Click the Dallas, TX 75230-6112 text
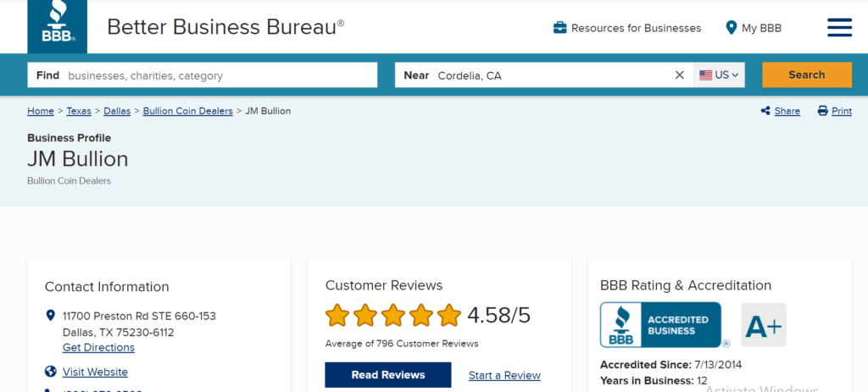This screenshot has width=868, height=392. [x=118, y=332]
